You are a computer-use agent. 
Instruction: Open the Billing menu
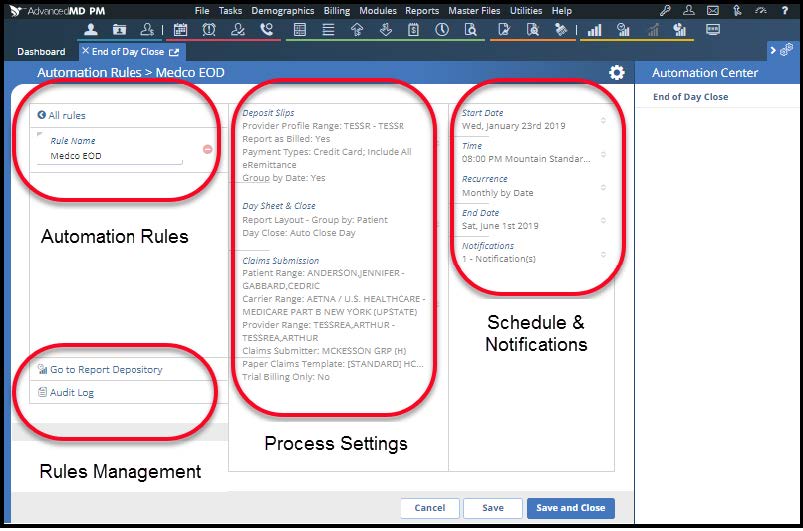click(x=337, y=11)
